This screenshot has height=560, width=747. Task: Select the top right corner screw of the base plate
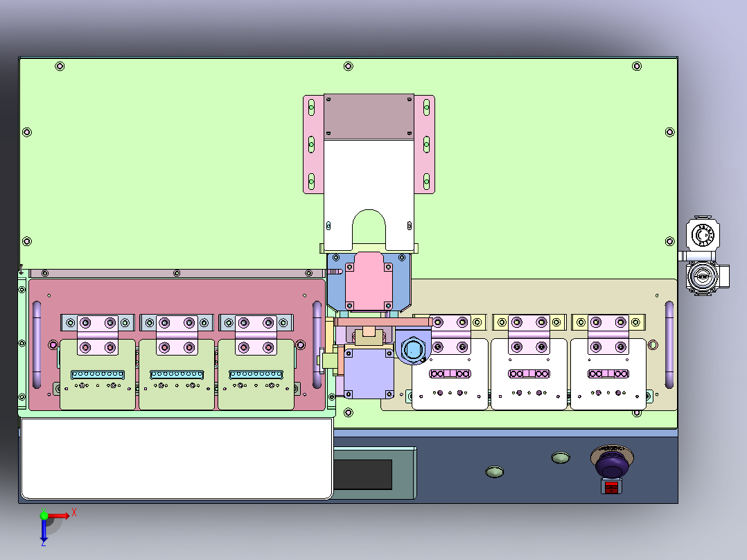(x=636, y=67)
